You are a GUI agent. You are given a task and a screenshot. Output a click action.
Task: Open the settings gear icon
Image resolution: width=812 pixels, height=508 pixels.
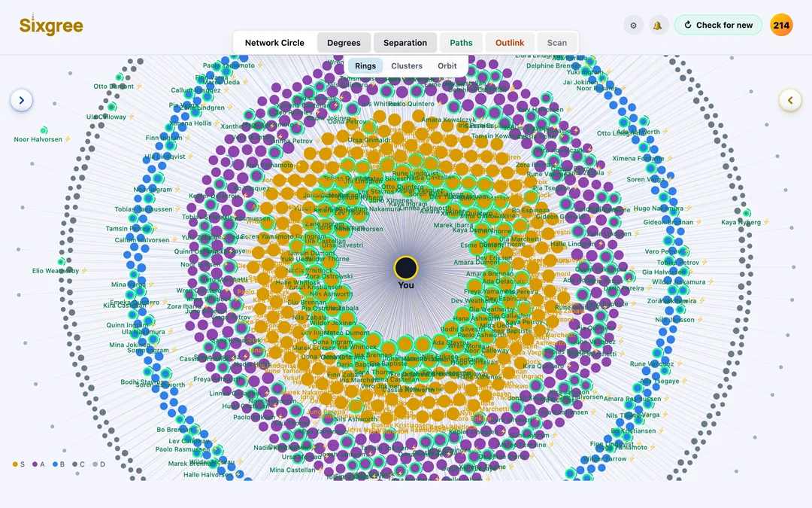pyautogui.click(x=633, y=25)
